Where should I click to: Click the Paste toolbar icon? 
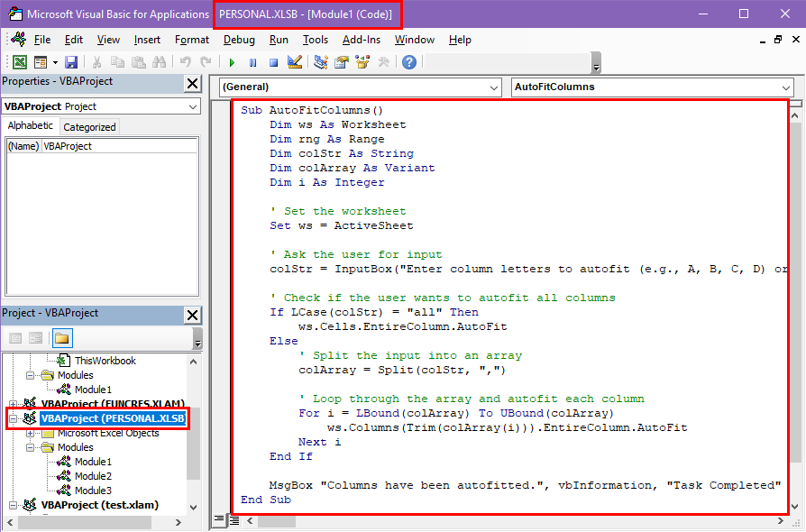pos(139,63)
